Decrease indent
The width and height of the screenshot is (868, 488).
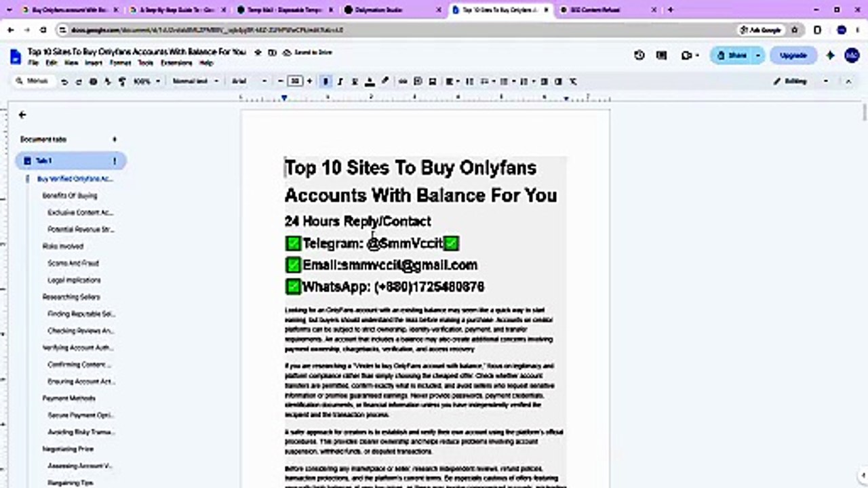(544, 81)
